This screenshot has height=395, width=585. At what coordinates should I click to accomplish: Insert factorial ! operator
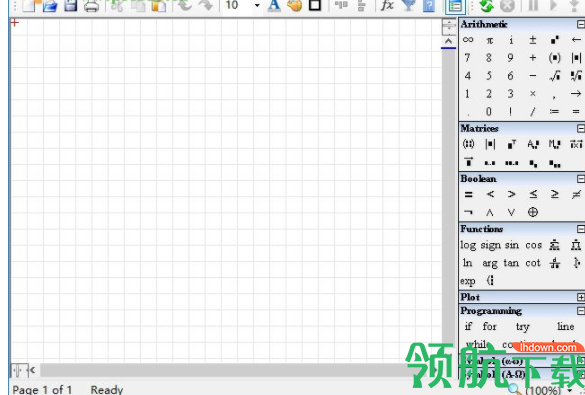[x=511, y=112]
